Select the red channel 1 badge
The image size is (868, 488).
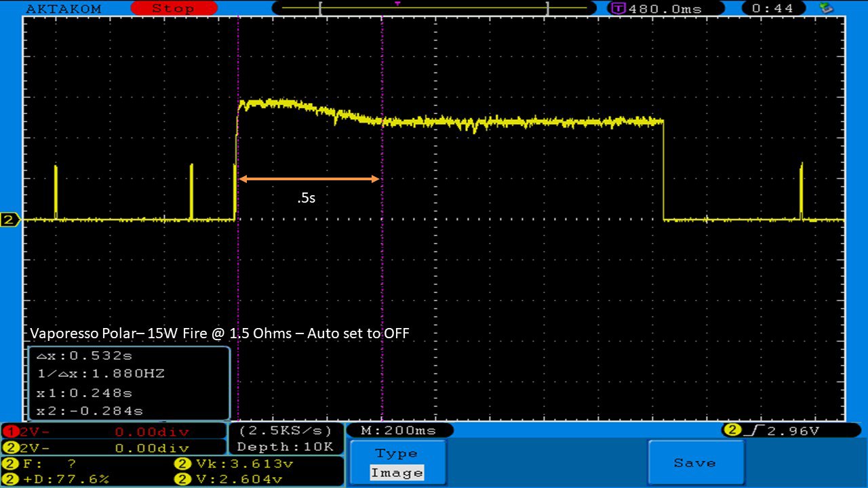point(8,432)
